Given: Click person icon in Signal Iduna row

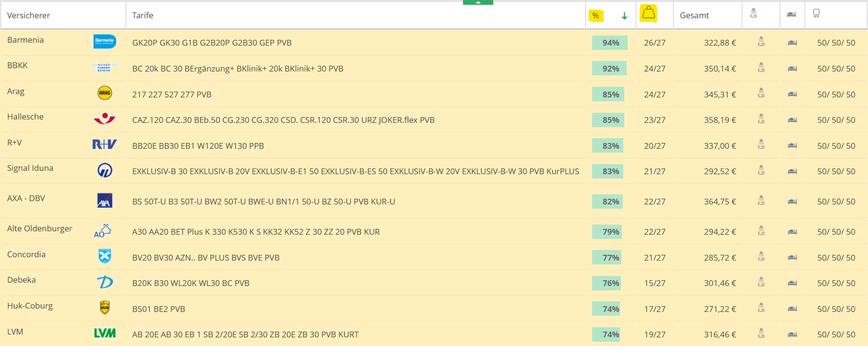Looking at the screenshot, I should coord(761,170).
